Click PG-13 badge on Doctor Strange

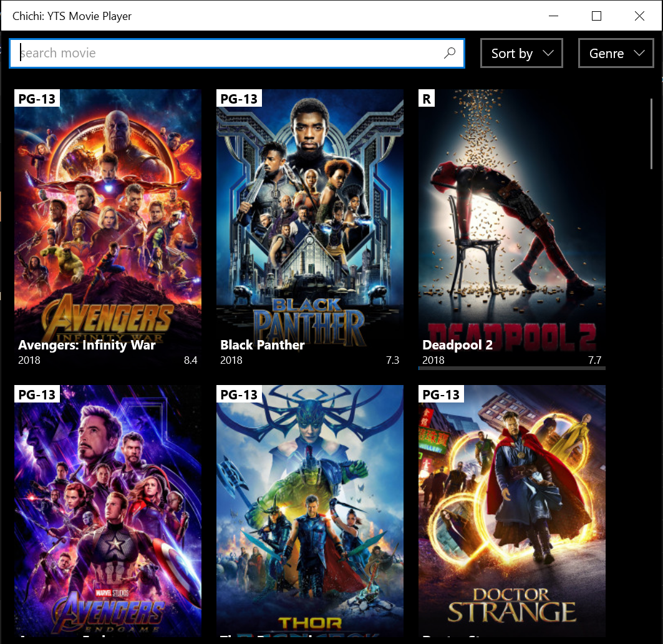point(441,394)
